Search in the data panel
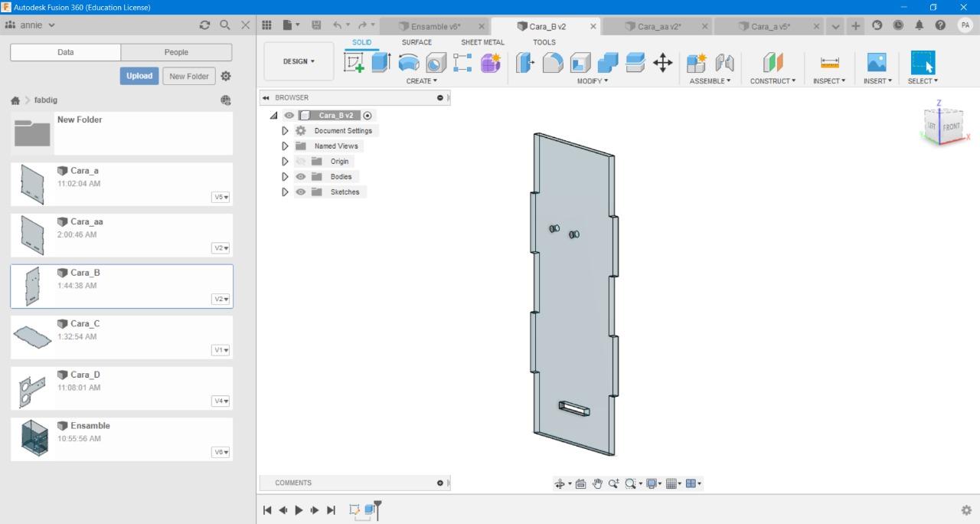 pyautogui.click(x=225, y=25)
